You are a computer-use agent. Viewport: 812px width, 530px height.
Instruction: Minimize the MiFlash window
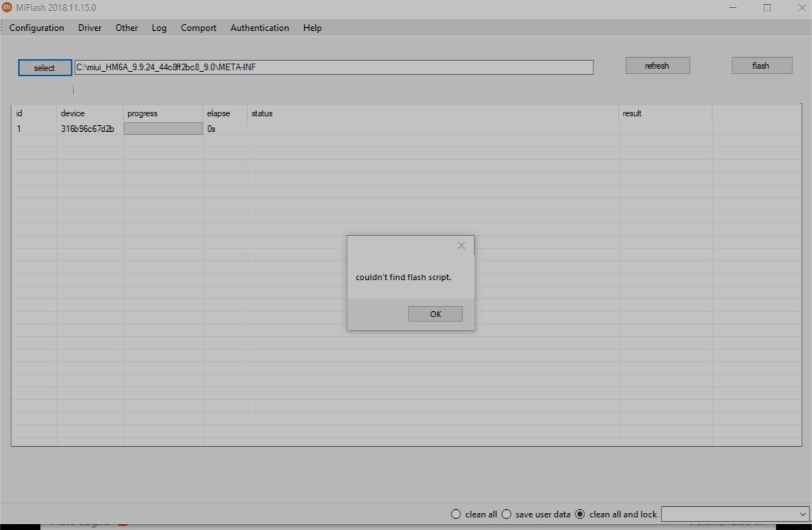[x=732, y=8]
